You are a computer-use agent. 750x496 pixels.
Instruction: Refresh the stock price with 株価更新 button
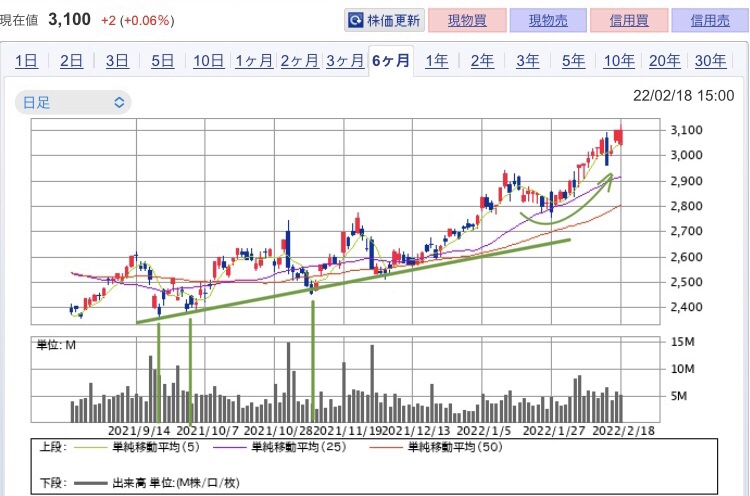(x=385, y=21)
